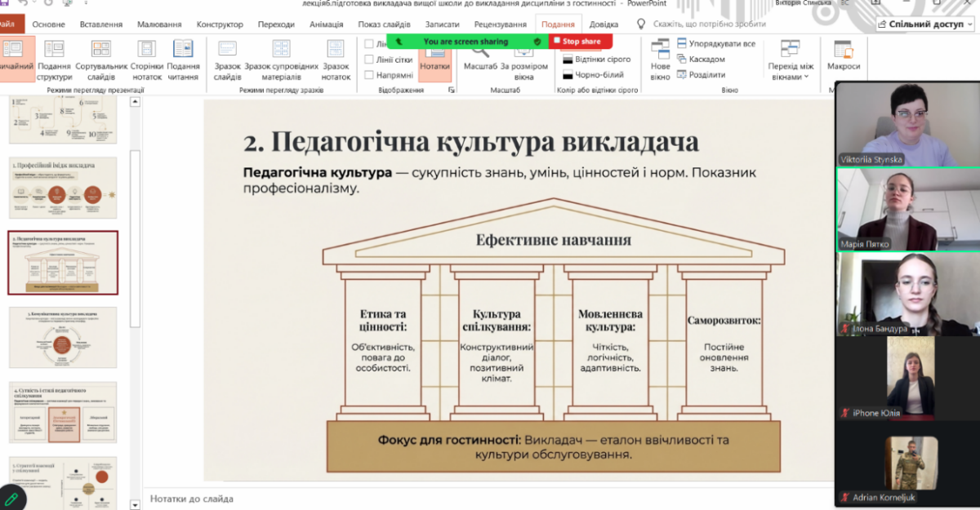Enable the Лінії сітки checkbox

point(370,60)
